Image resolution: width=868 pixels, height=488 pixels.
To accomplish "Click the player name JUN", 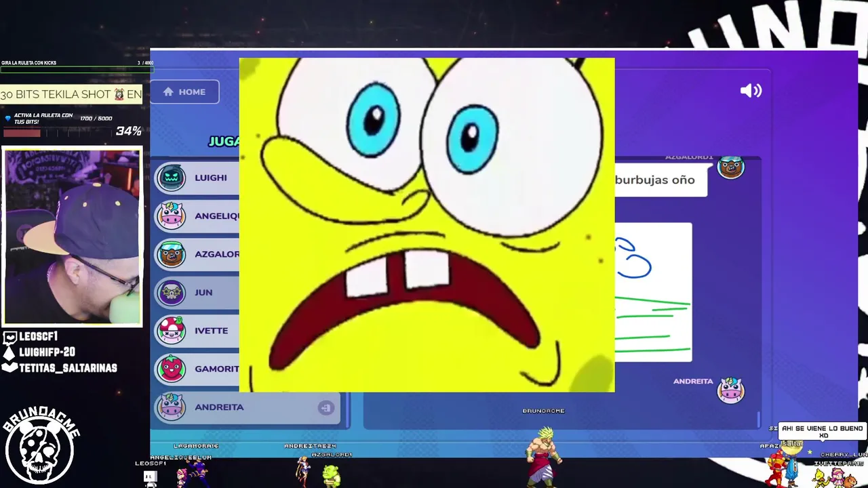I will [x=203, y=292].
